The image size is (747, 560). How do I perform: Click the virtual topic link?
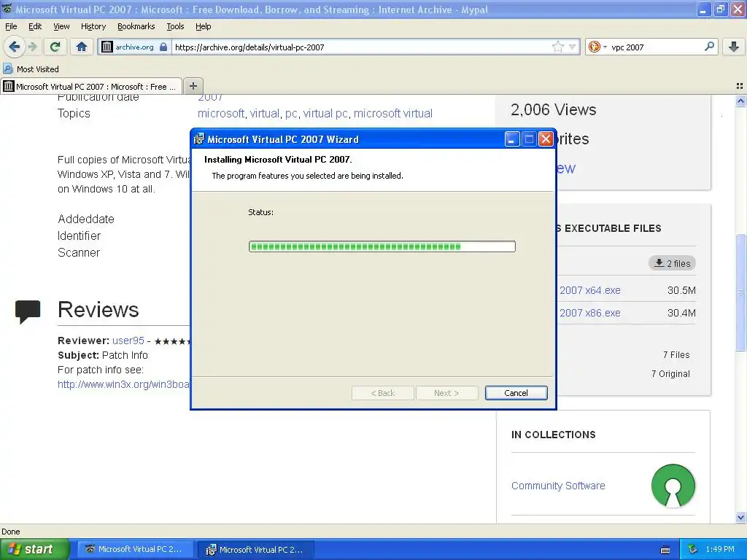click(264, 113)
